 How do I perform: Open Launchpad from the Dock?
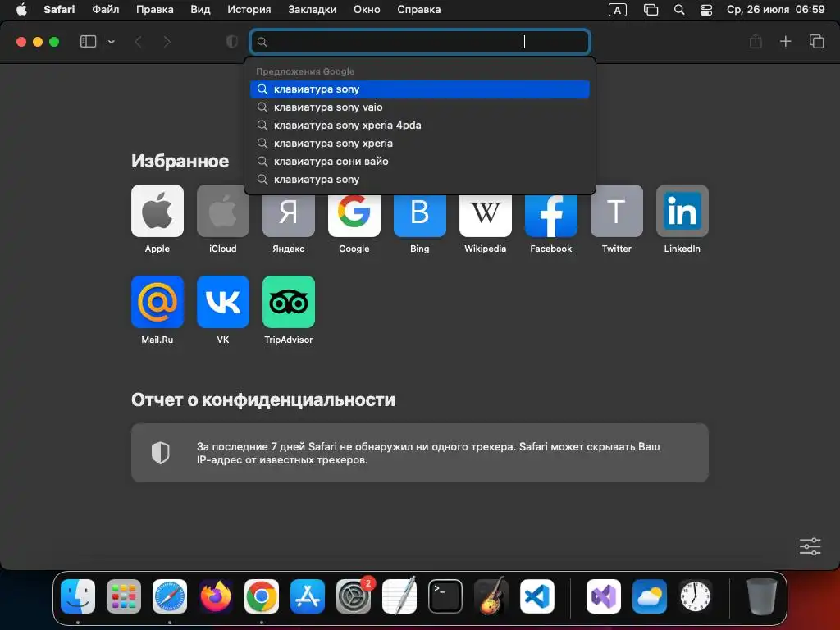(124, 596)
